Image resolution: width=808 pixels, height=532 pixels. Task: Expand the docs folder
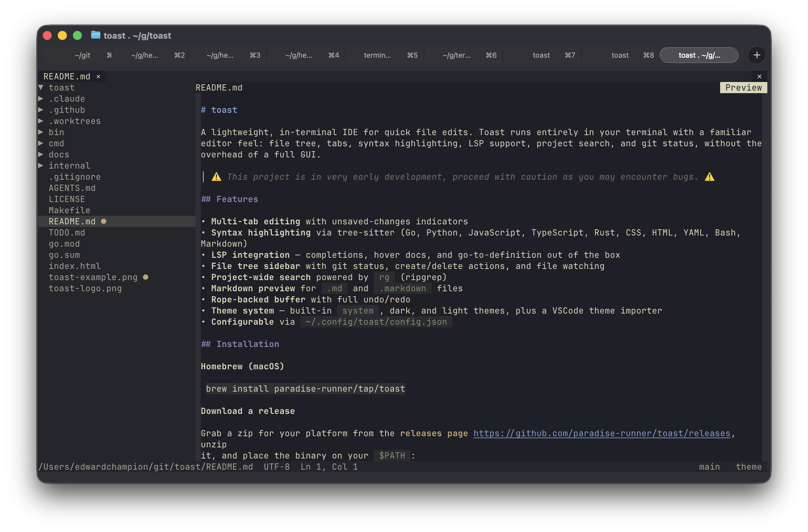[41, 154]
